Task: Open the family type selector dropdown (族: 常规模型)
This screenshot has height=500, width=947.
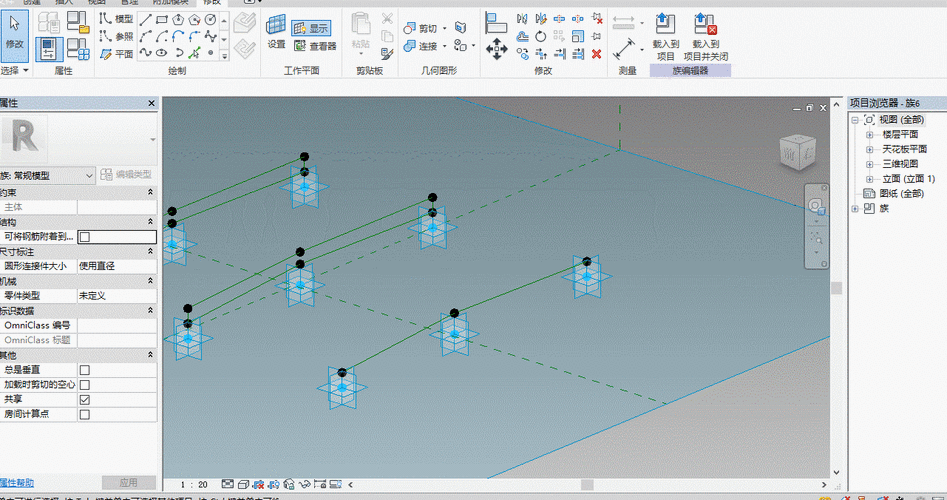Action: point(90,175)
